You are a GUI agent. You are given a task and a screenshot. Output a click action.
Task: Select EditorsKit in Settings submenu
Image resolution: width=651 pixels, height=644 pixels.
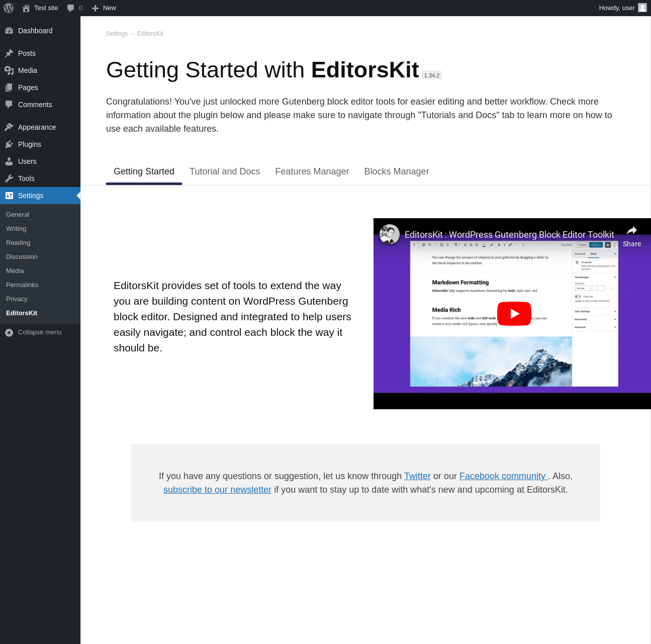[x=22, y=313]
